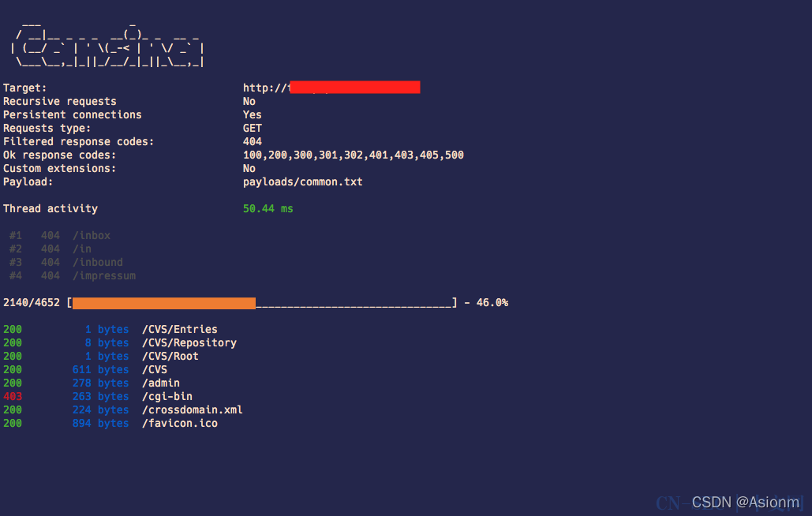Click the orange scan progress bar

click(164, 303)
